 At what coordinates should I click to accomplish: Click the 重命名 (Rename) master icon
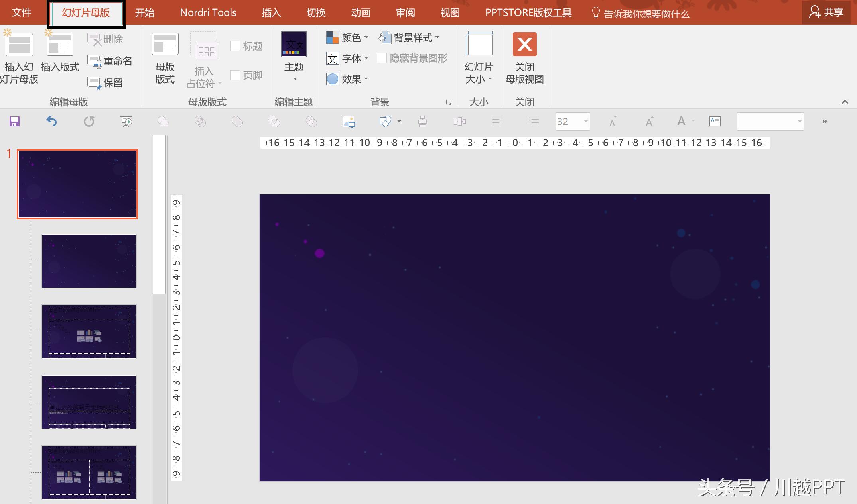coord(110,61)
